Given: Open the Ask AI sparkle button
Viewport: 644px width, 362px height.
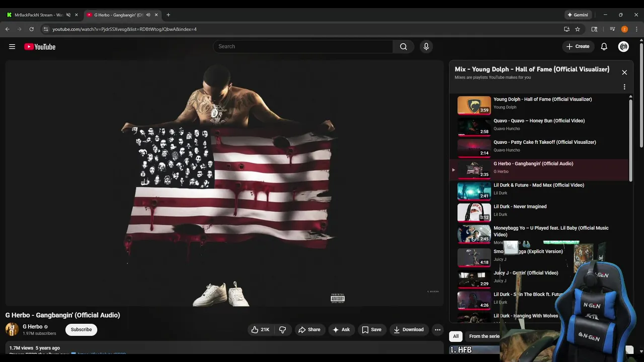Looking at the screenshot, I should point(341,330).
